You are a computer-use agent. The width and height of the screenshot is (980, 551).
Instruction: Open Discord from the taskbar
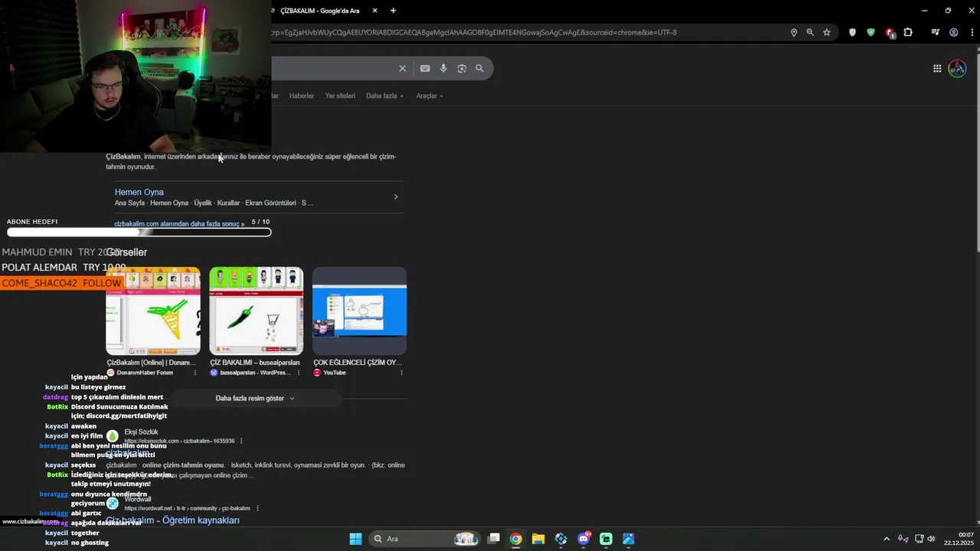pos(583,539)
